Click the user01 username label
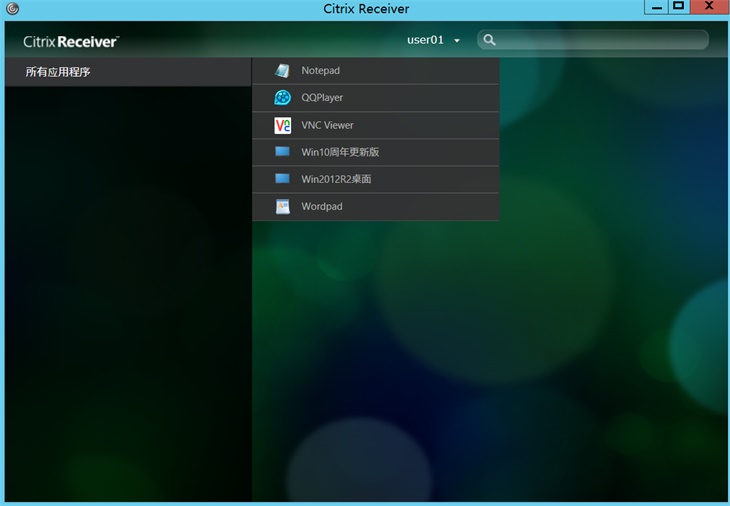Image resolution: width=730 pixels, height=506 pixels. (x=425, y=40)
